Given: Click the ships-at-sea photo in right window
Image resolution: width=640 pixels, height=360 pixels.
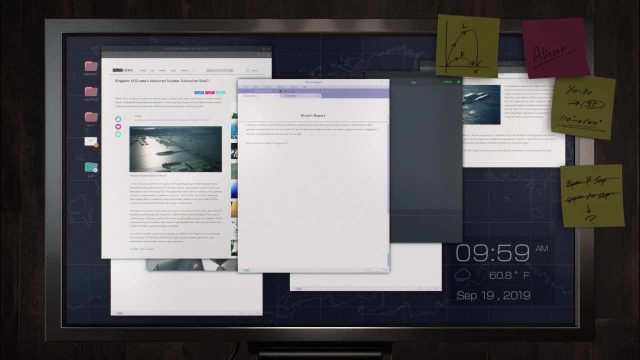Looking at the screenshot, I should pyautogui.click(x=482, y=104).
